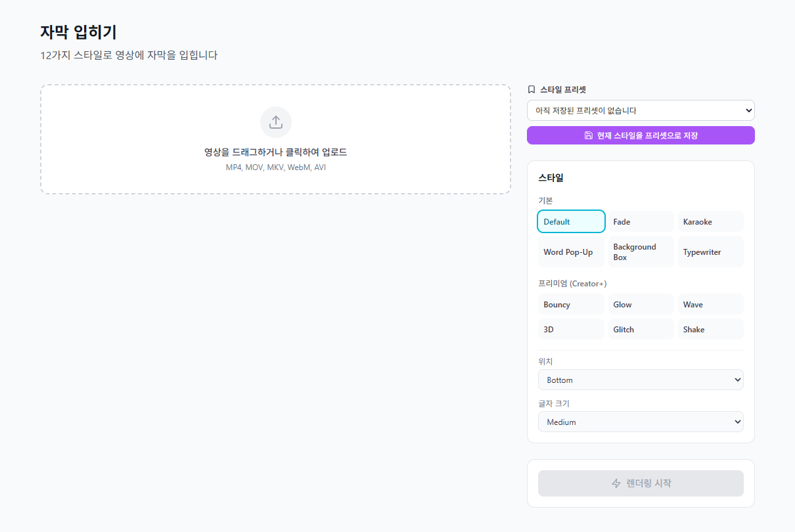Select the Wave style
Viewport: 795px width, 532px height.
(x=710, y=305)
